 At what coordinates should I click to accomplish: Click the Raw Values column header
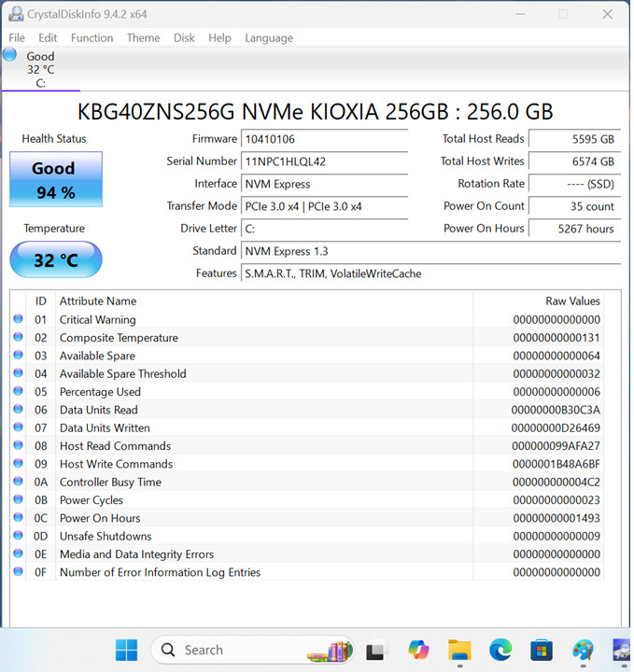point(572,301)
